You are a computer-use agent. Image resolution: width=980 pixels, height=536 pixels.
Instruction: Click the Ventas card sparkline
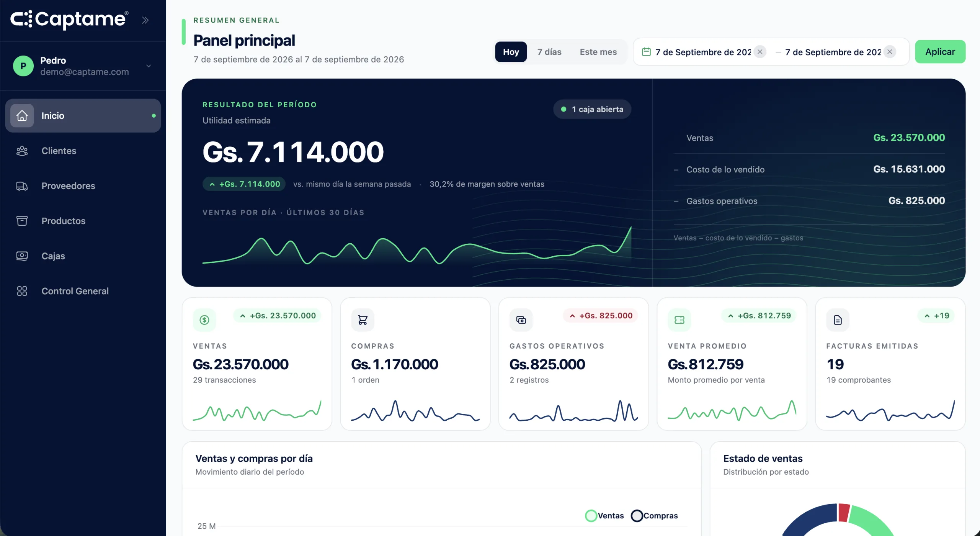click(257, 411)
